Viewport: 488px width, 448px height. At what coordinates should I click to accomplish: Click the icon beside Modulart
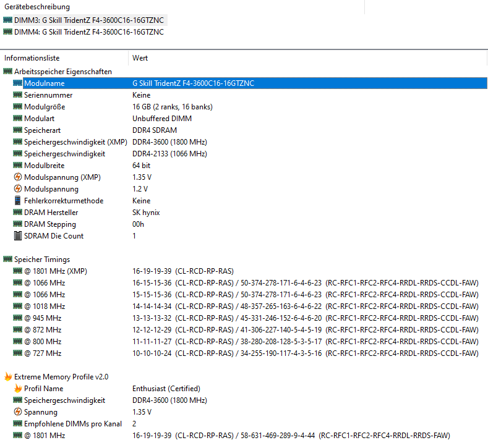(18, 118)
